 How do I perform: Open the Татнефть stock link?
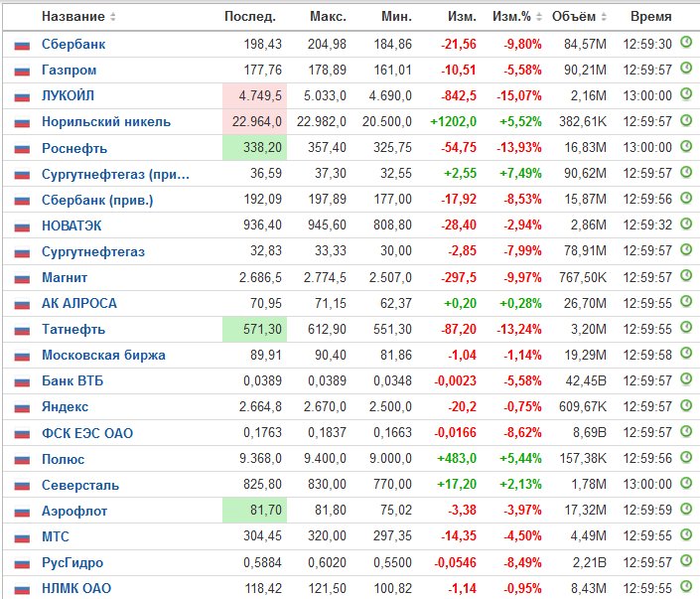click(73, 329)
